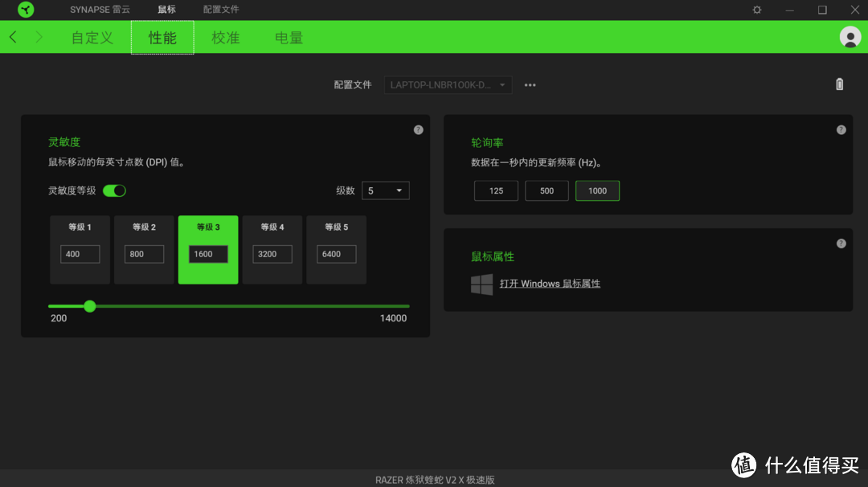Click the Windows logo icon
868x487 pixels.
click(481, 284)
